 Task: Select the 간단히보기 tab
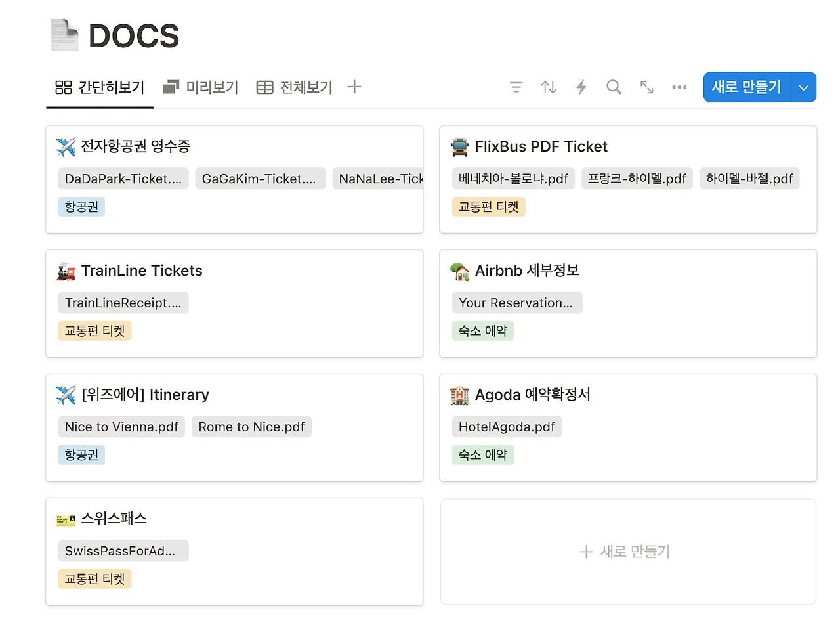[100, 87]
